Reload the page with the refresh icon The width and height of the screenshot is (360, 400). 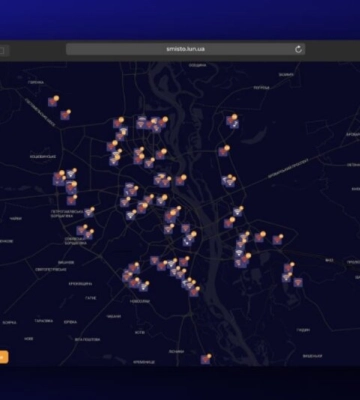tap(298, 49)
